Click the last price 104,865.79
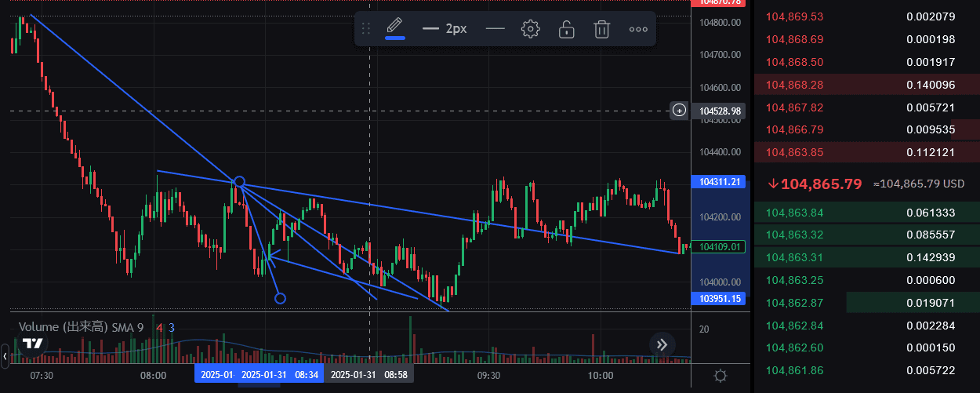 click(820, 184)
